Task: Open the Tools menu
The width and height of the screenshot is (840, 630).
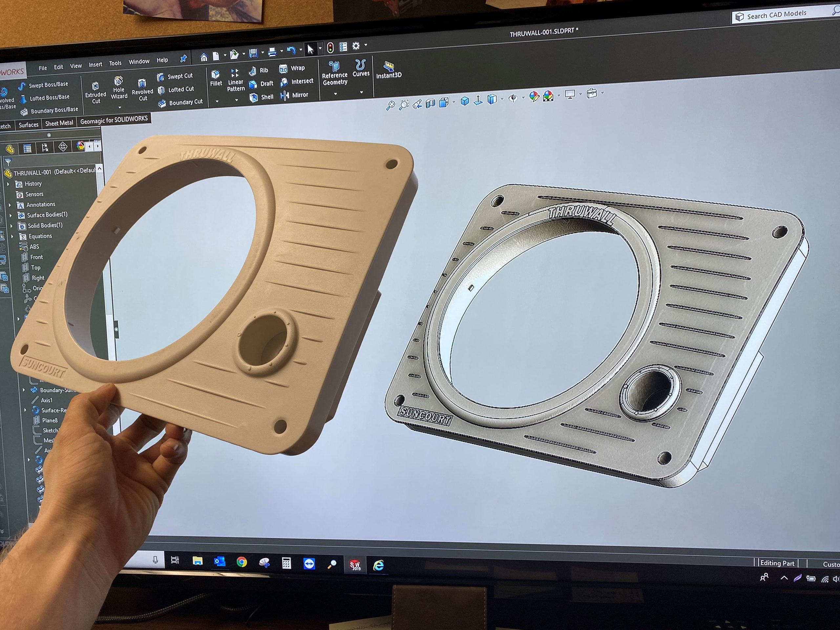Action: [115, 63]
